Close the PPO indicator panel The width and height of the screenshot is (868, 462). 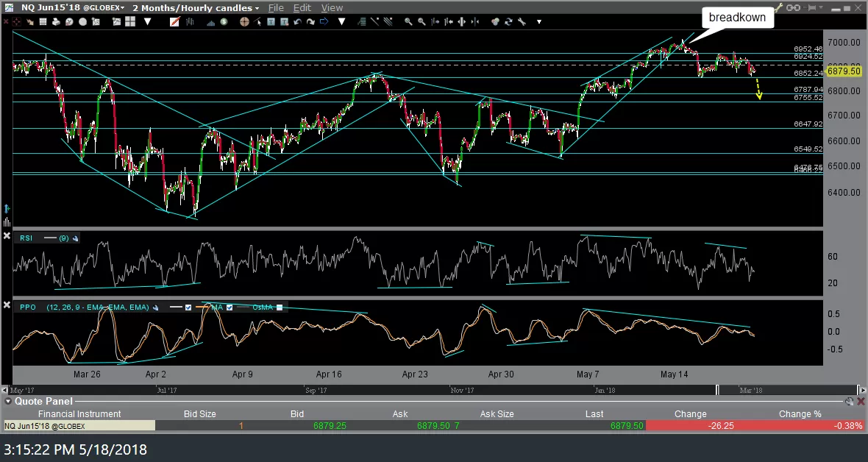coord(7,305)
